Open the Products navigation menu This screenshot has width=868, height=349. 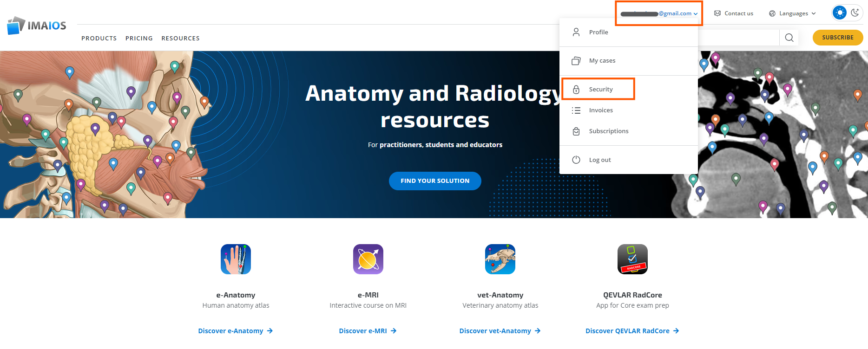point(99,38)
